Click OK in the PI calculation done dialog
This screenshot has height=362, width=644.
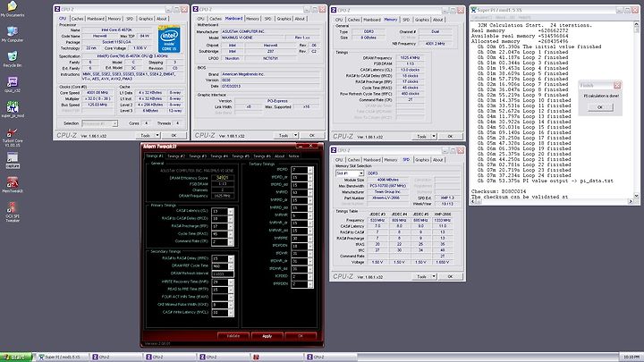(x=599, y=107)
